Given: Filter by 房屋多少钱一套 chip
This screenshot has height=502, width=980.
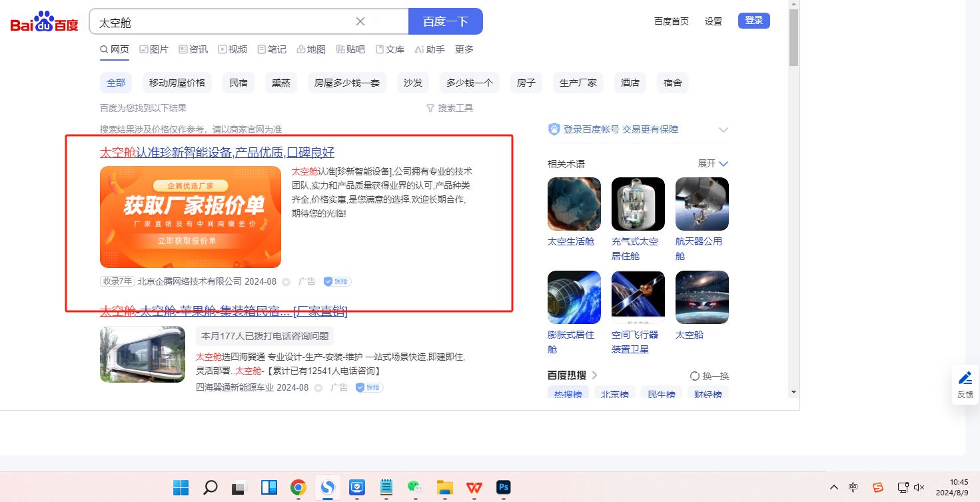Looking at the screenshot, I should [x=347, y=83].
